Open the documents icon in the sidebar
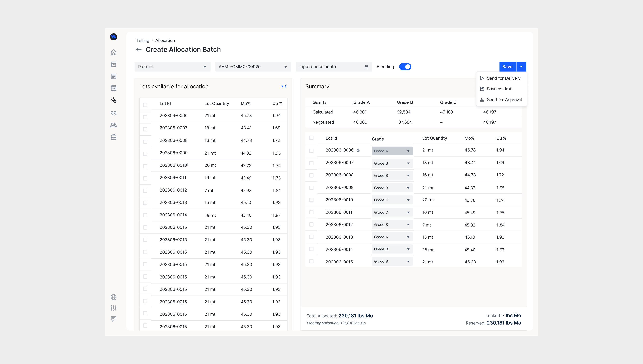 click(114, 76)
